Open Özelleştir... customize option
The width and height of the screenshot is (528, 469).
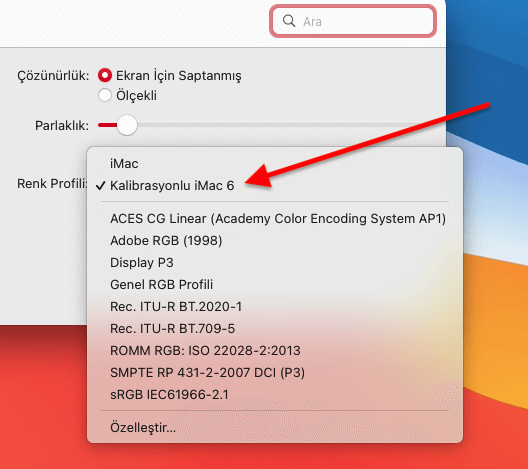[x=275, y=428]
